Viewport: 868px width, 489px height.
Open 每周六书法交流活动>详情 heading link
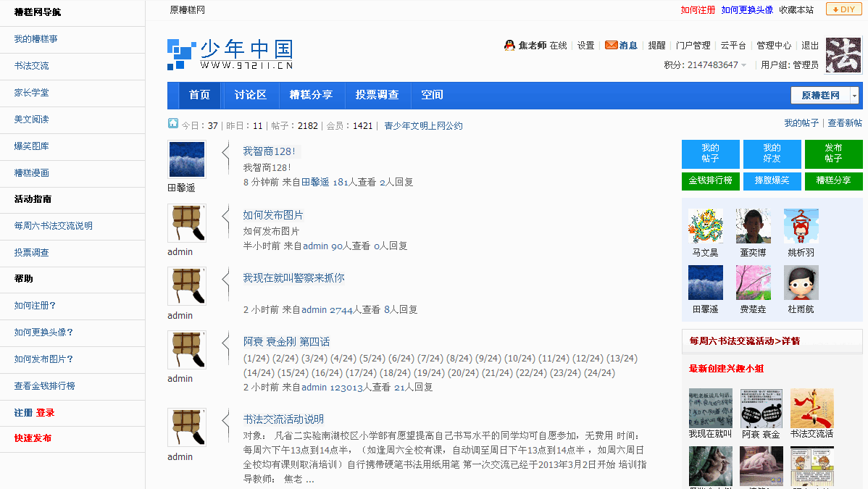pyautogui.click(x=745, y=341)
